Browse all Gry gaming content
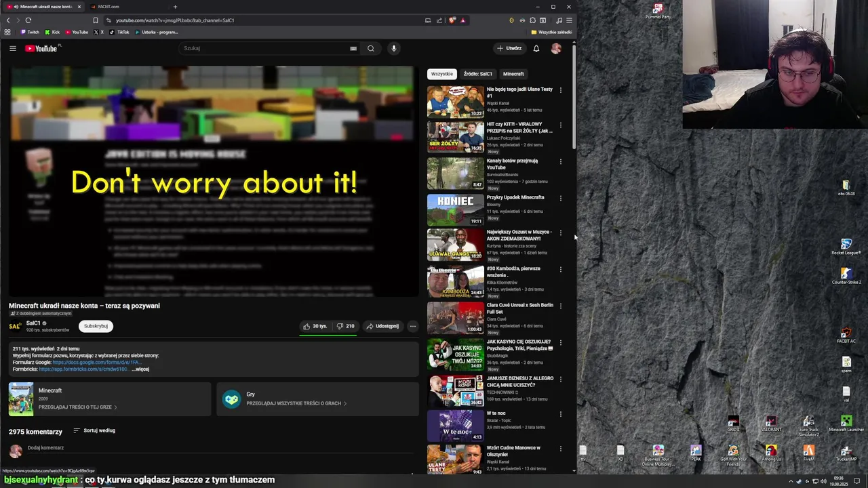This screenshot has width=868, height=488. coord(317,399)
